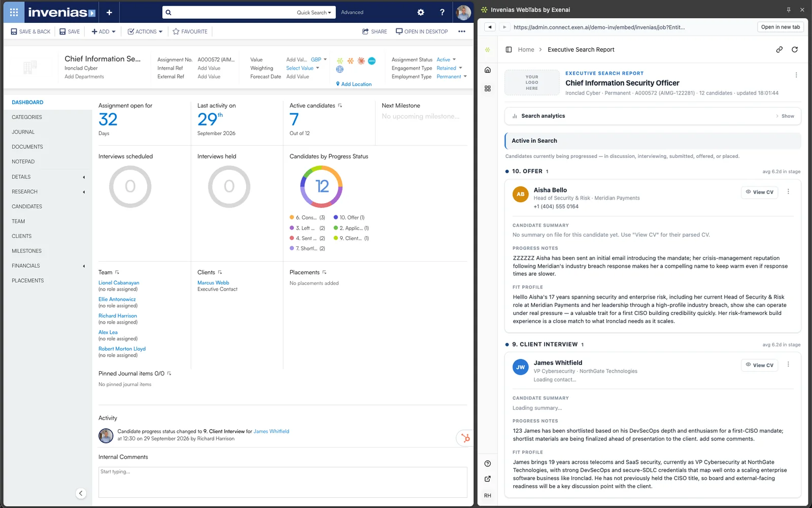Open Journal section

[23, 132]
